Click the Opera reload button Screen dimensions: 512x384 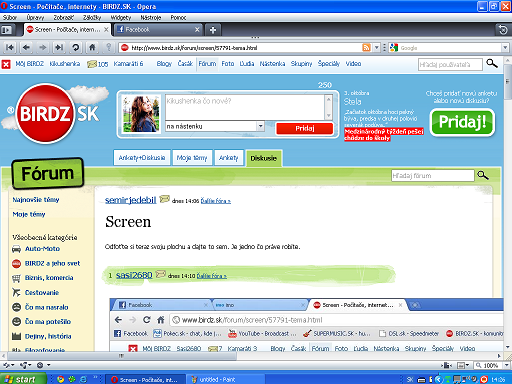coord(76,48)
